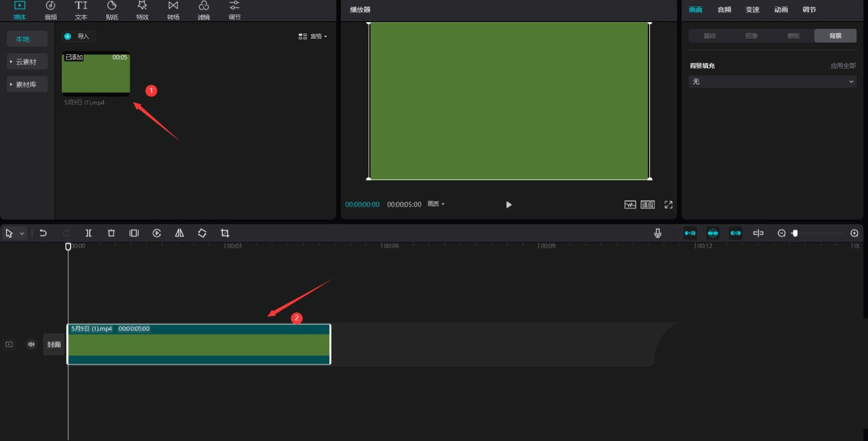
Task: Switch to the 音频 tab in properties
Action: pyautogui.click(x=724, y=10)
